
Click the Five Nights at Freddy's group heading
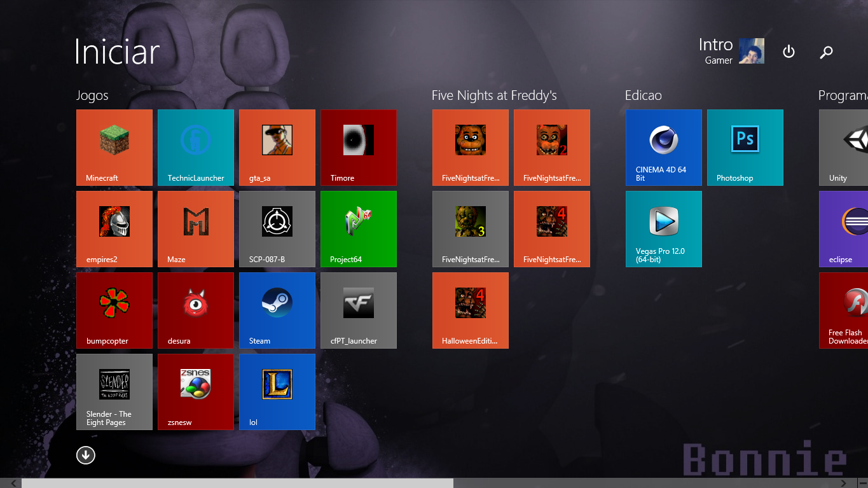[x=494, y=95]
